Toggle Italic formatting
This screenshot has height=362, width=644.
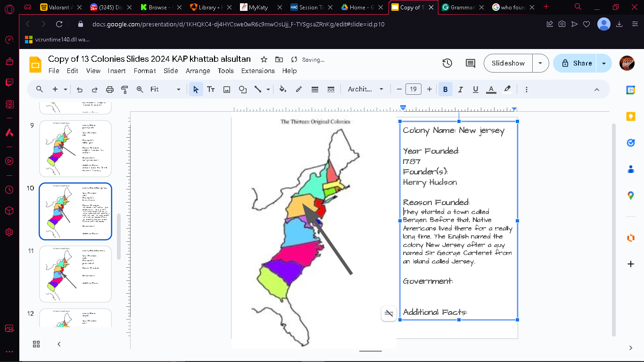(461, 89)
